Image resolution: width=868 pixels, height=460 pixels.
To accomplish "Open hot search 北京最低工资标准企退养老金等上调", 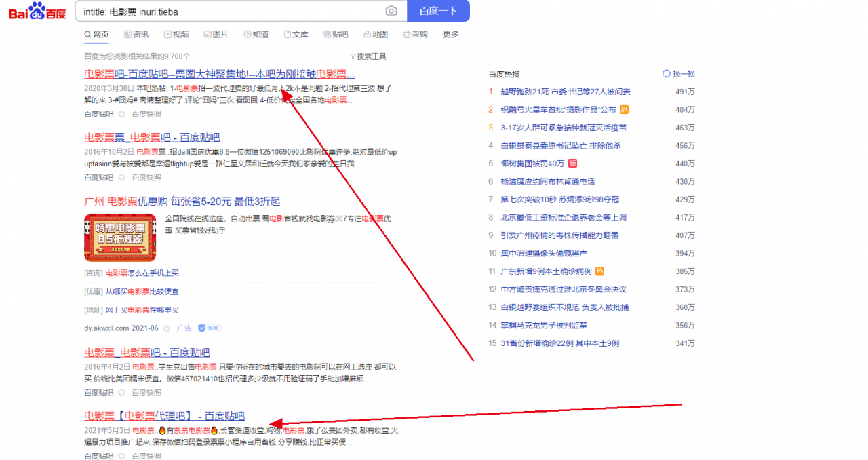I will 564,218.
